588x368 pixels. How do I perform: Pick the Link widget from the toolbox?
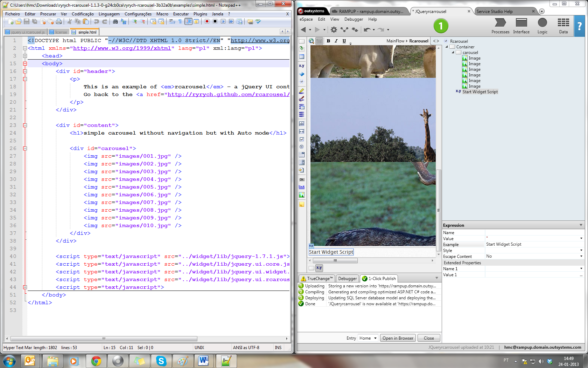click(301, 187)
